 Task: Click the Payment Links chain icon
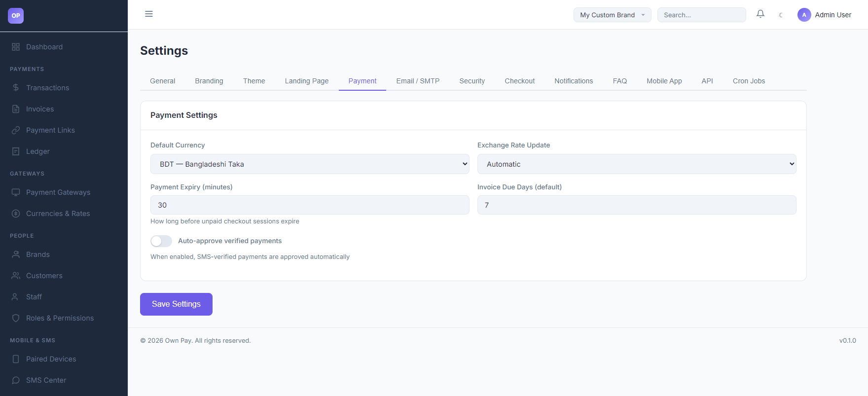click(16, 130)
